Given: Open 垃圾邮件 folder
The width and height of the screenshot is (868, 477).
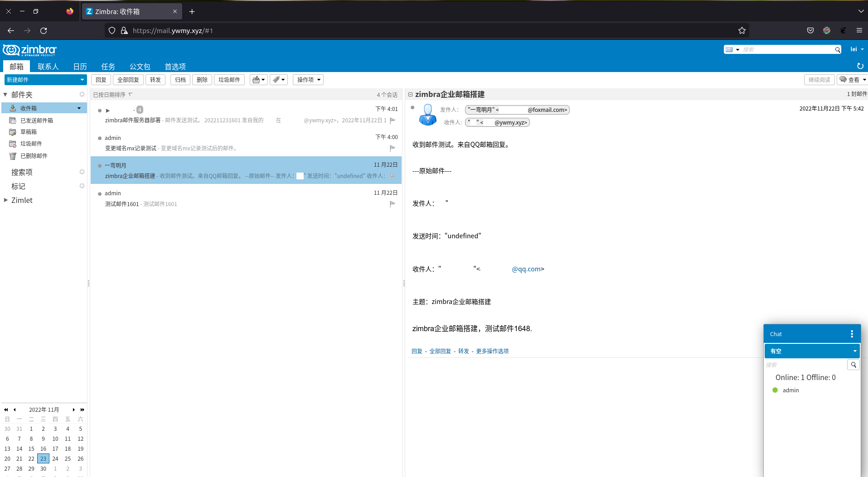Looking at the screenshot, I should [31, 144].
